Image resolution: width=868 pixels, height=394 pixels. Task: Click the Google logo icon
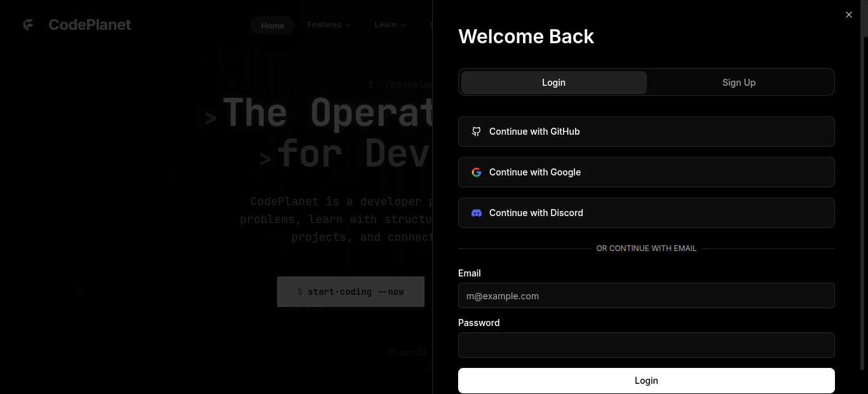coord(477,172)
